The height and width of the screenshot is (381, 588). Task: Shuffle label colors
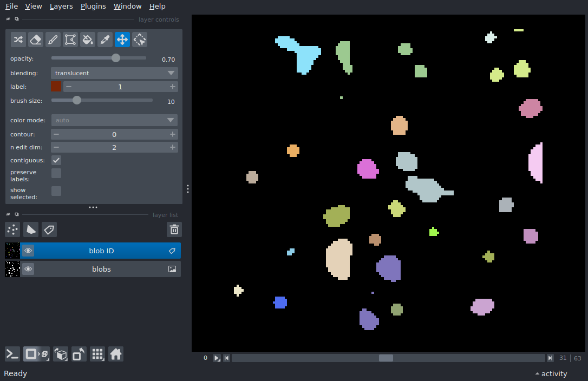pyautogui.click(x=18, y=40)
